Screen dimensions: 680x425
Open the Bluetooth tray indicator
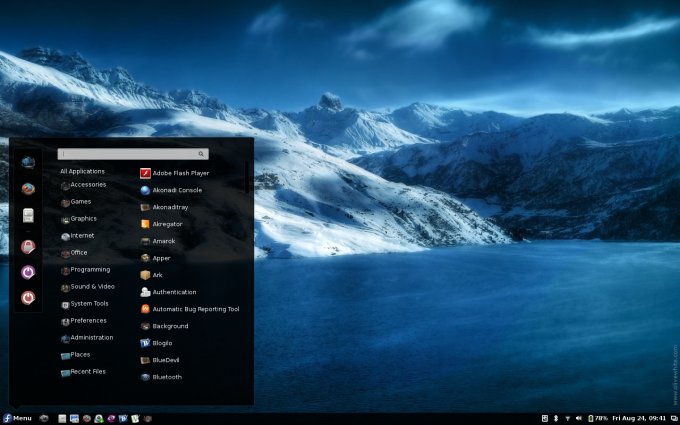556,418
